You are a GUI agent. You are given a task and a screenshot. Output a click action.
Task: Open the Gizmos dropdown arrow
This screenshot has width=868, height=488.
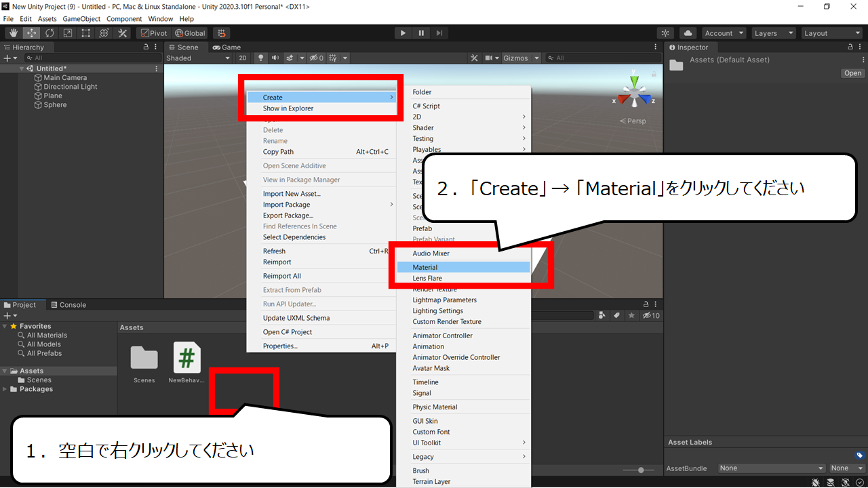click(537, 58)
